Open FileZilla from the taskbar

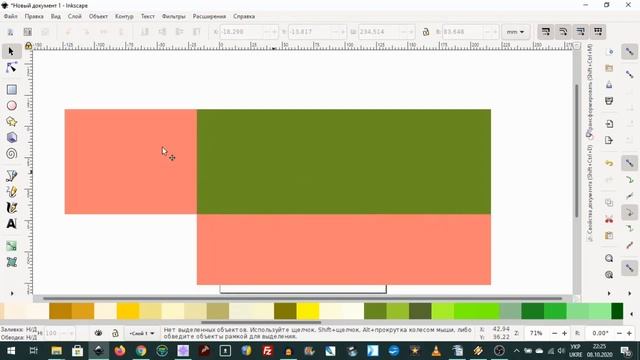[267, 351]
